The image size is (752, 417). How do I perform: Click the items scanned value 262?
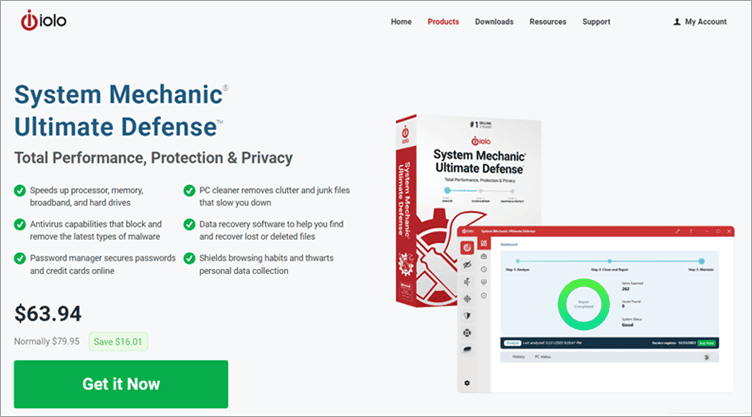(x=625, y=289)
